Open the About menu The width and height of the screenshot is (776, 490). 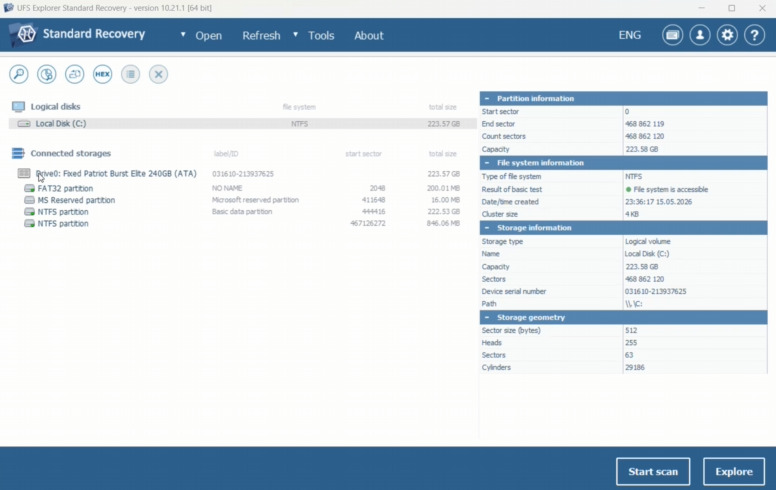tap(369, 36)
